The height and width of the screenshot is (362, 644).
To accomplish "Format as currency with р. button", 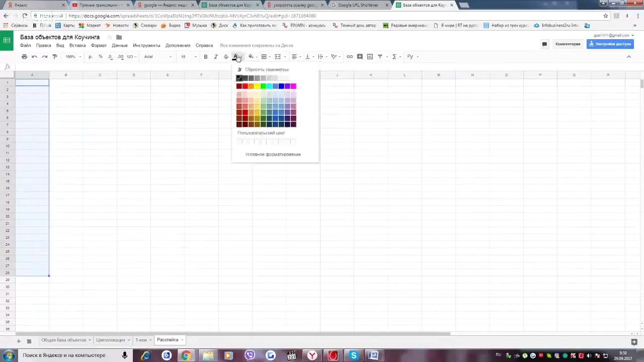I will [x=91, y=57].
